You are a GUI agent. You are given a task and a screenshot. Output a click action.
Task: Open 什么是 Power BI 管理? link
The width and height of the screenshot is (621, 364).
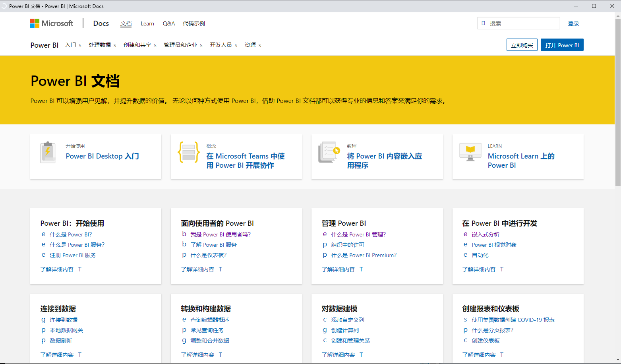(358, 234)
